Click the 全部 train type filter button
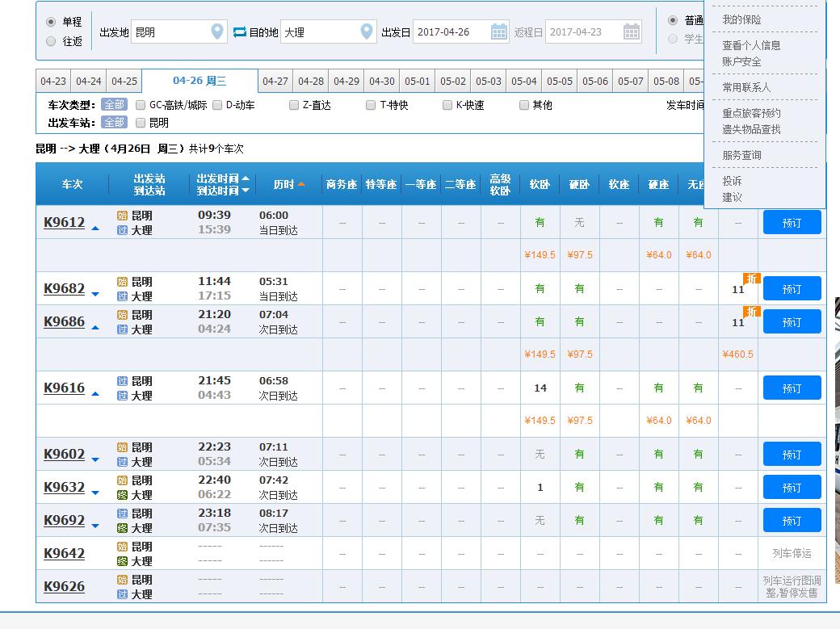 [114, 104]
